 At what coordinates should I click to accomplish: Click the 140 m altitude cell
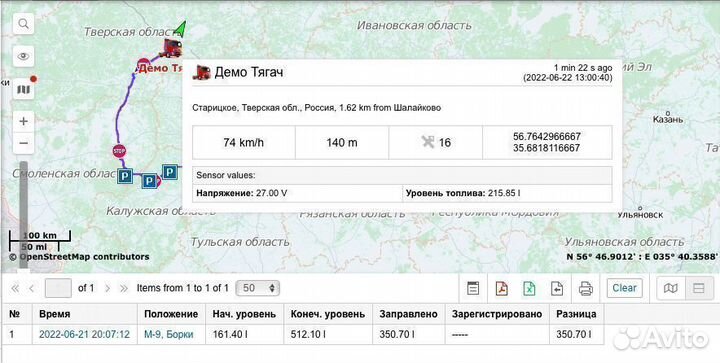(342, 143)
